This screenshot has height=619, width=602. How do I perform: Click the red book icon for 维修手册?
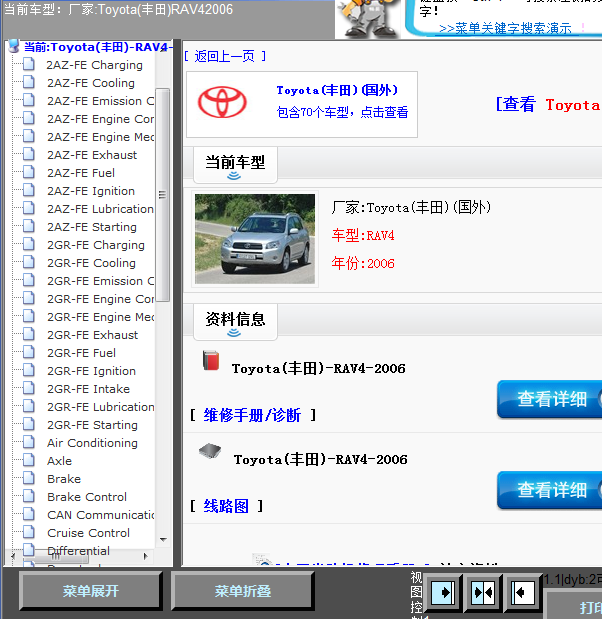[x=211, y=360]
